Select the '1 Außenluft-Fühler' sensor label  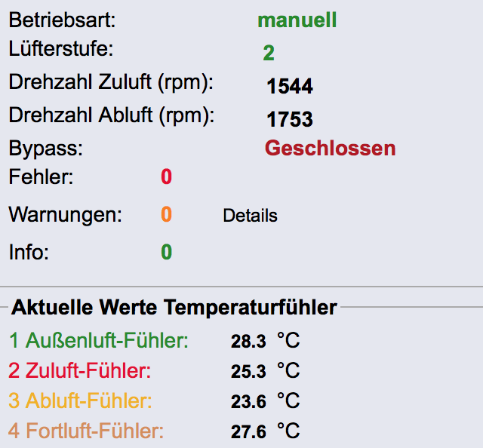[99, 341]
